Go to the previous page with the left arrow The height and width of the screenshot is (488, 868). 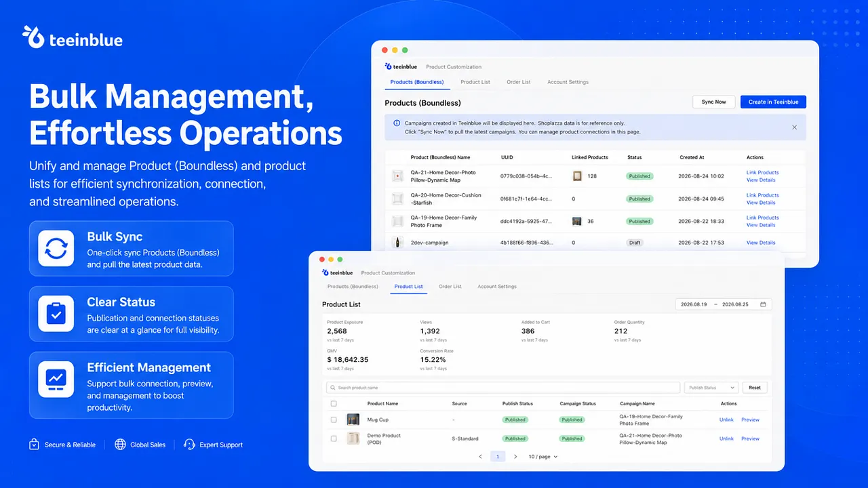(x=480, y=457)
